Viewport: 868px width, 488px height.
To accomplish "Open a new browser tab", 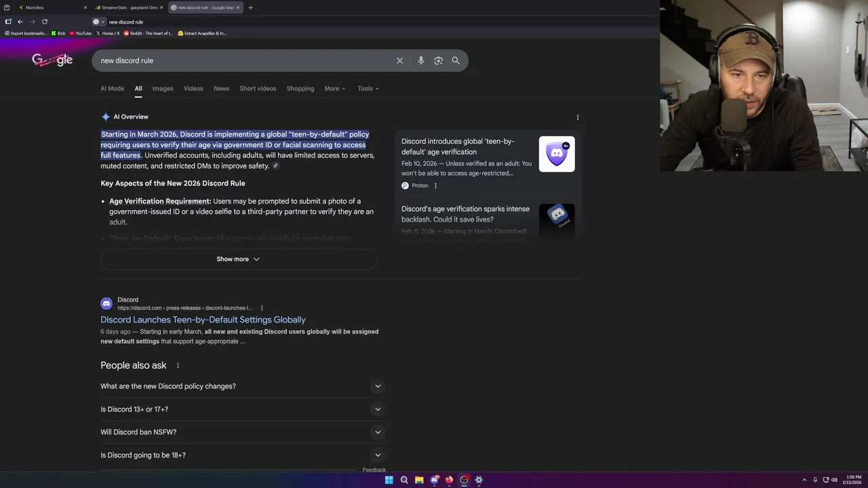I will point(250,7).
